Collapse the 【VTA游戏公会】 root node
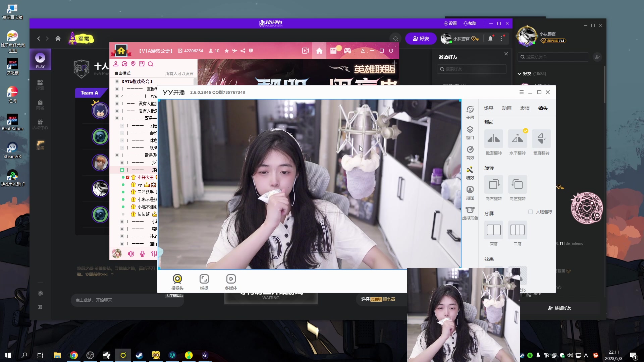 tap(117, 81)
